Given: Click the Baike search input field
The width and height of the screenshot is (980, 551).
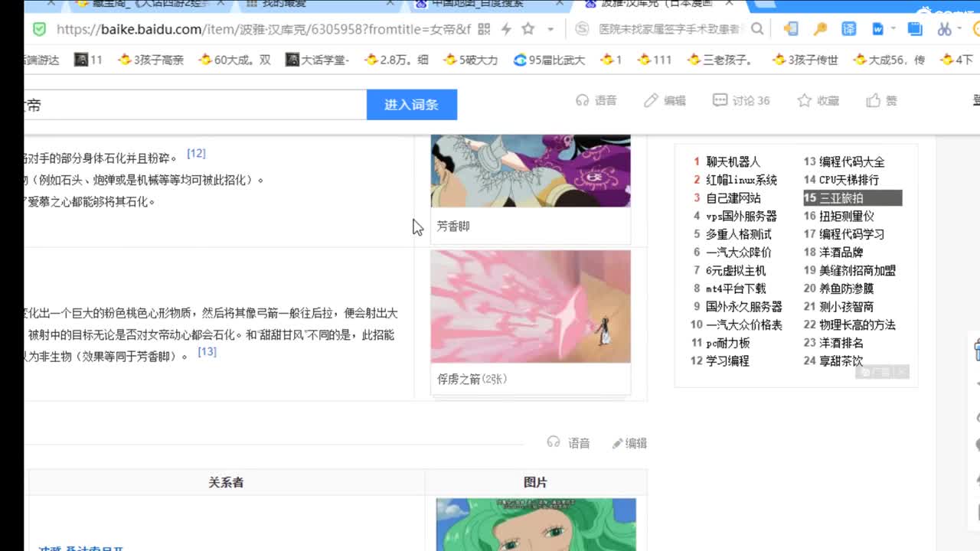Looking at the screenshot, I should [x=194, y=105].
